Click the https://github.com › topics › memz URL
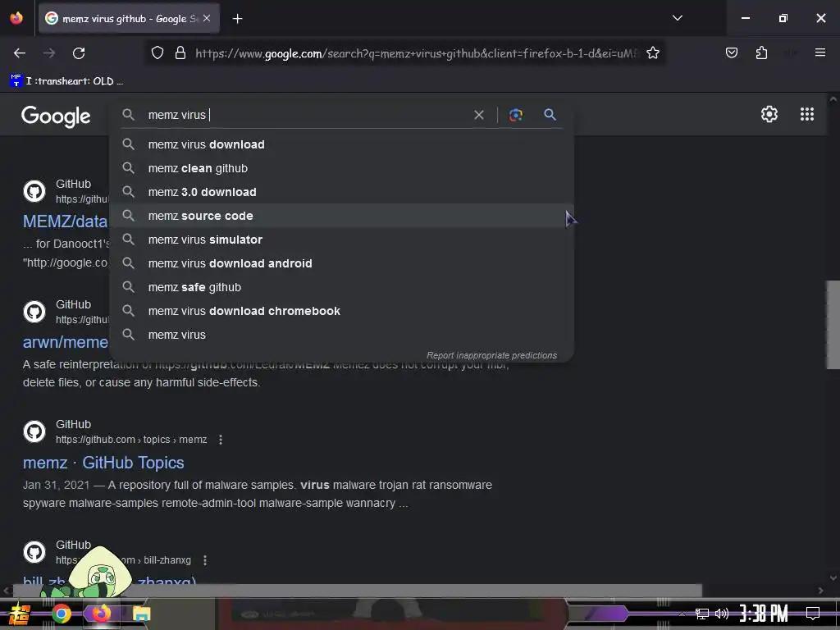This screenshot has height=630, width=840. pos(131,440)
